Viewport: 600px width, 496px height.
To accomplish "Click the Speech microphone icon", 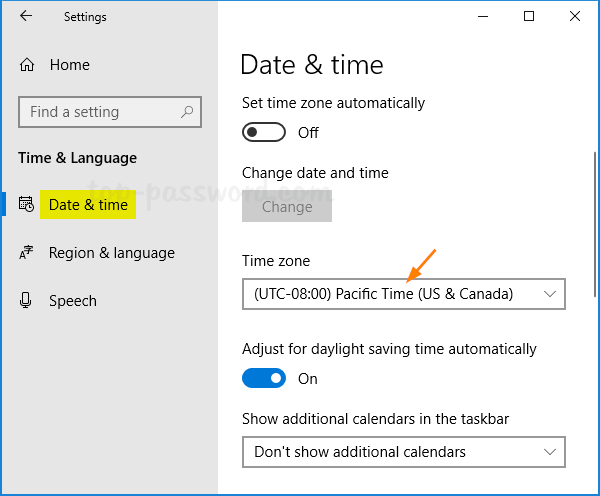I will coord(27,301).
